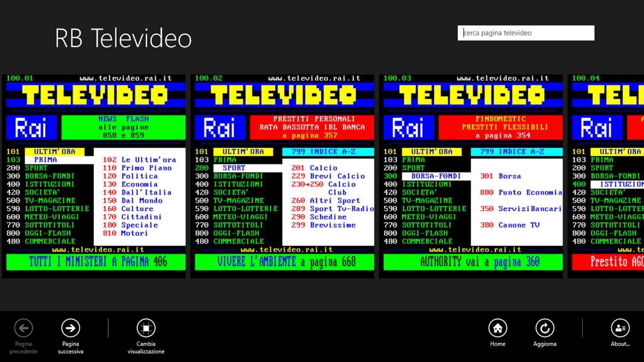Click '120 Politica' entry
The height and width of the screenshot is (362, 644).
pos(131,176)
